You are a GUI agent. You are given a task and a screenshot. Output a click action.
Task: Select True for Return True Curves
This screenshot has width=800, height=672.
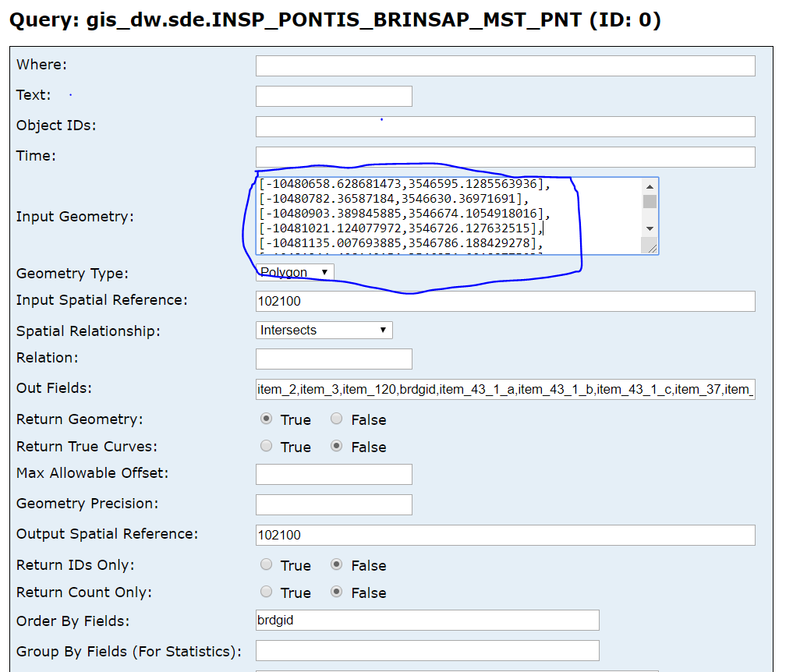click(x=266, y=446)
